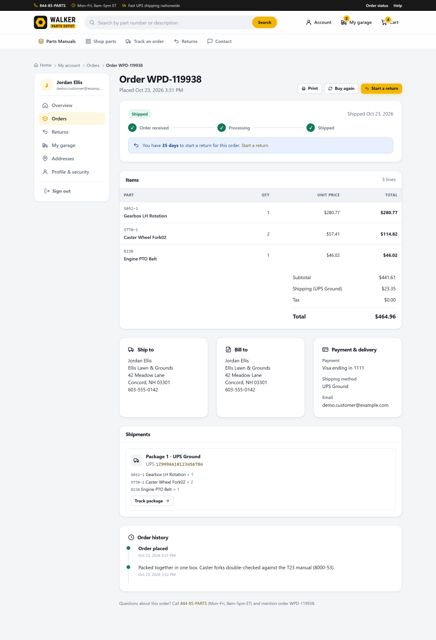Click Gearbox LH Rotation in items table
The width and height of the screenshot is (436, 640).
pos(145,216)
